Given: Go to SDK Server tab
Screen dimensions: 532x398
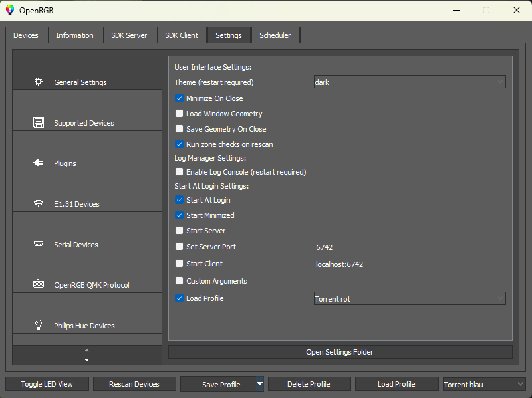Looking at the screenshot, I should tap(129, 35).
